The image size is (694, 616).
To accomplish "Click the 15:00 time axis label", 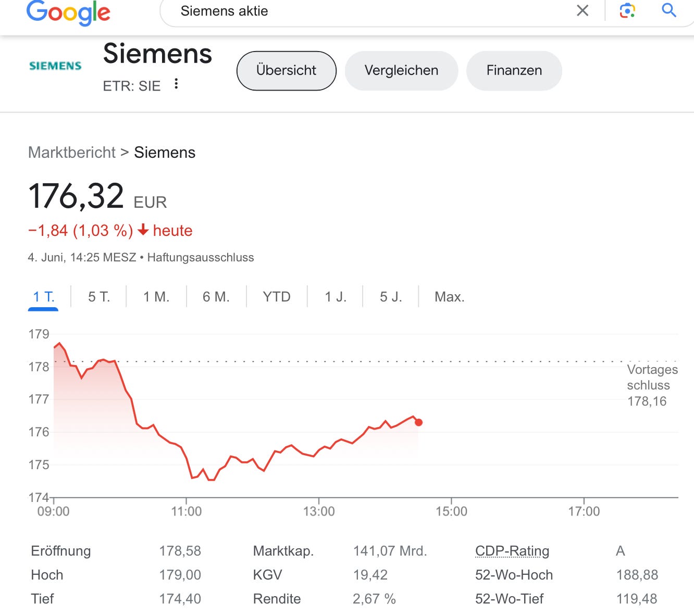I will [x=451, y=511].
